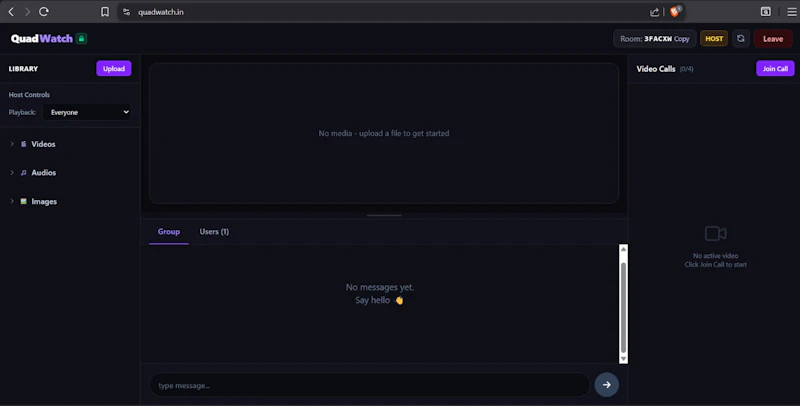Copy the room code 3FACXW
This screenshot has height=406, width=800.
(682, 39)
